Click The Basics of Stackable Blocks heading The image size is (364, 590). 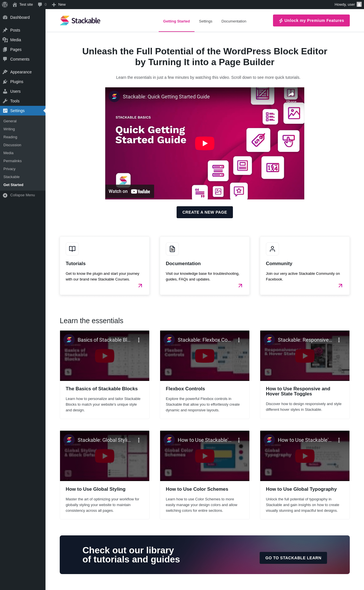click(102, 389)
